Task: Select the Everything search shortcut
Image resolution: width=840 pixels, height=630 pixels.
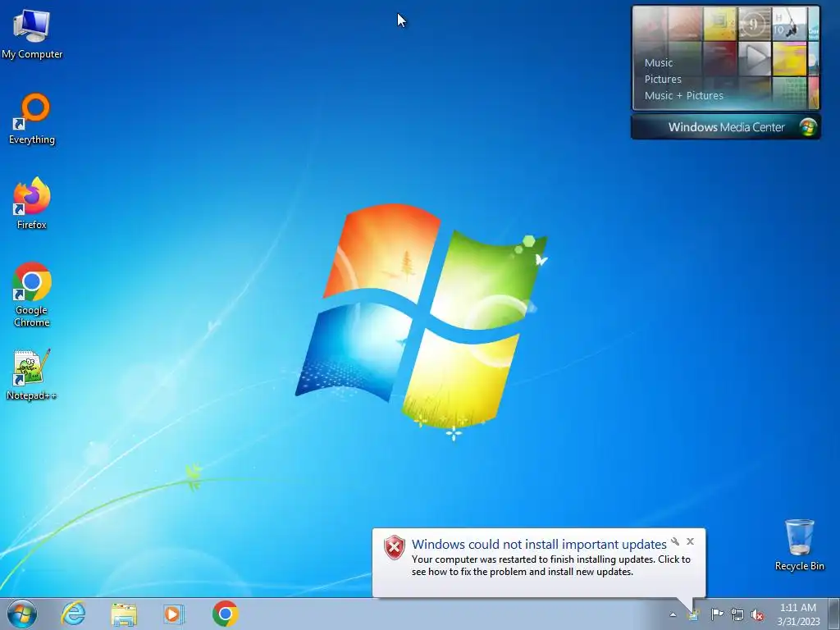Action: (32, 119)
